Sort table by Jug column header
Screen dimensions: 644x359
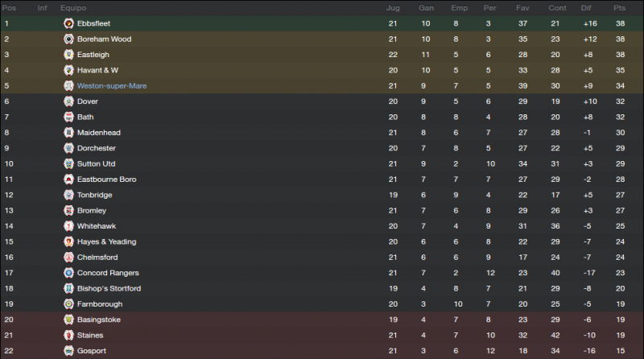click(393, 8)
